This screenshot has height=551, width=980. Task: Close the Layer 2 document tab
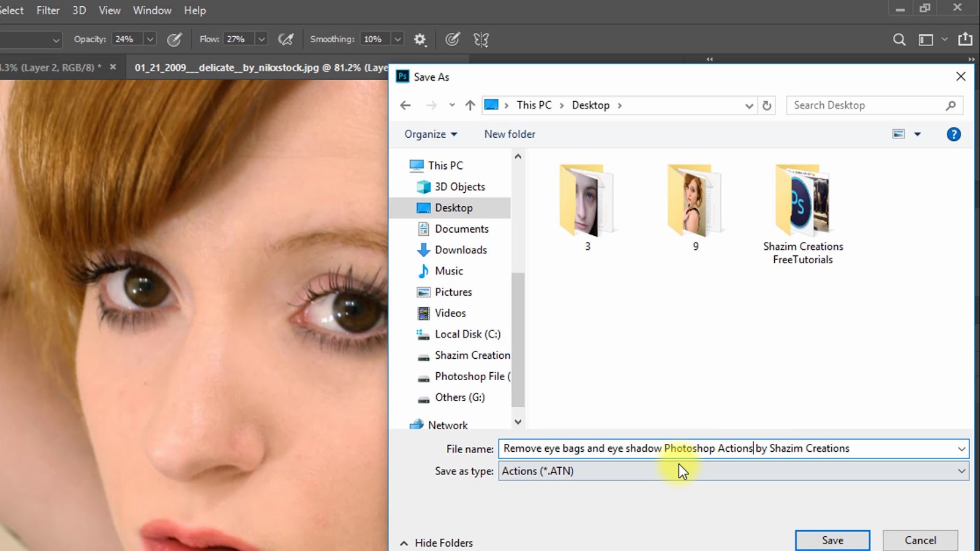coord(113,67)
